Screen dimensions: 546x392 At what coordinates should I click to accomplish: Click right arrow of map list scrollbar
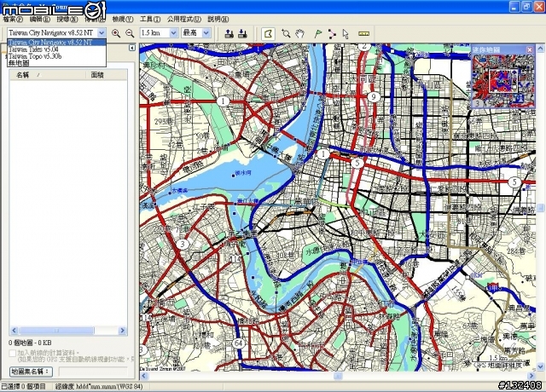point(122,330)
